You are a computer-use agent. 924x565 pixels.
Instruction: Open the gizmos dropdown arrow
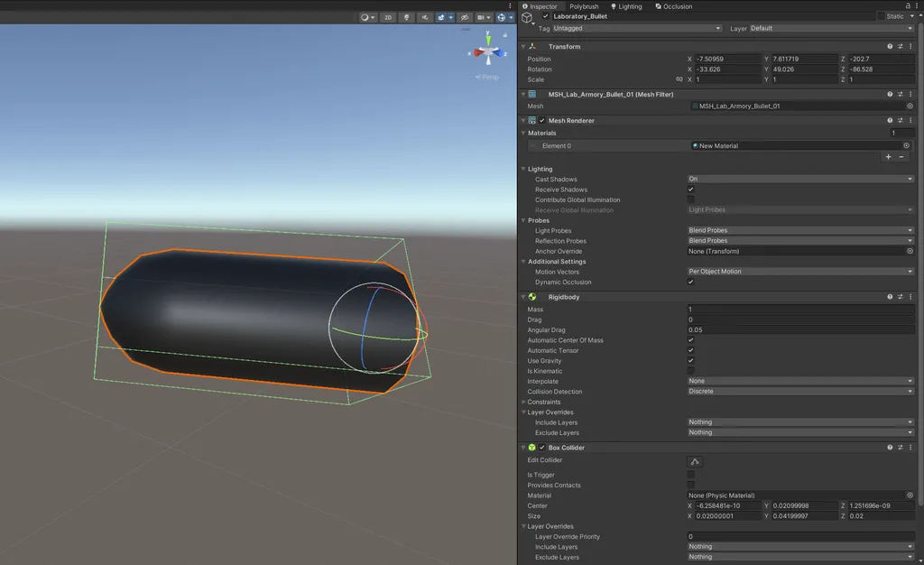pyautogui.click(x=511, y=17)
